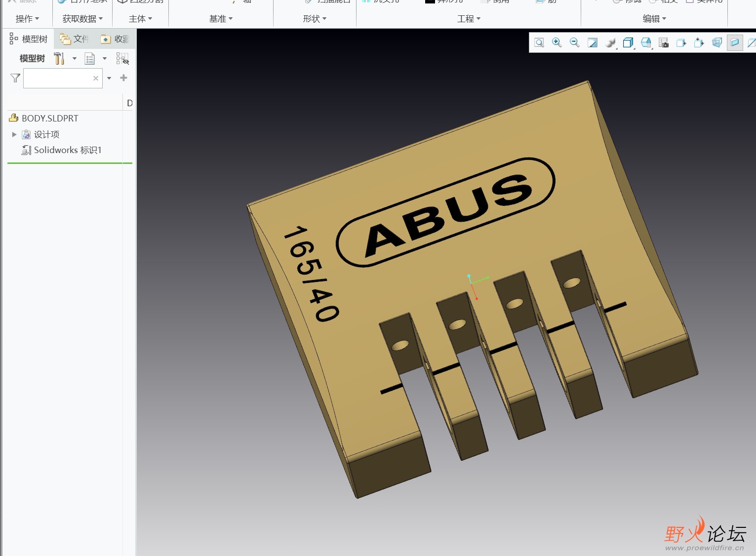
Task: Open the 形状 ribbon group dropdown
Action: pyautogui.click(x=315, y=19)
